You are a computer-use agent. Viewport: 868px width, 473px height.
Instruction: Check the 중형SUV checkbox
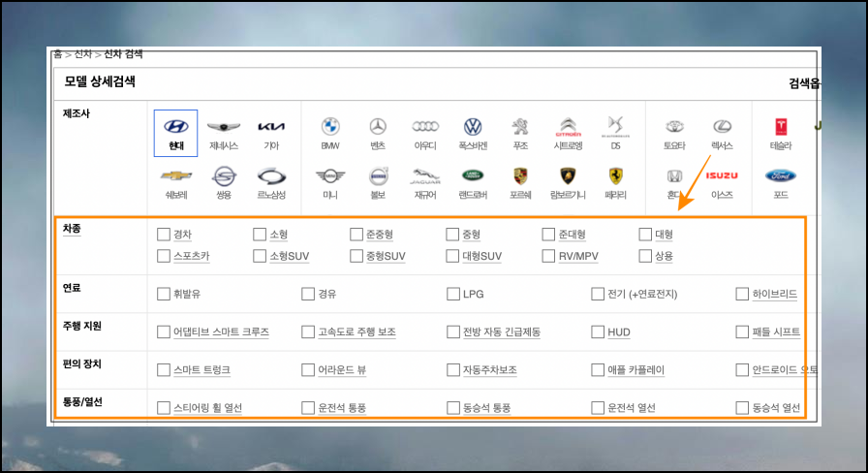(x=356, y=256)
